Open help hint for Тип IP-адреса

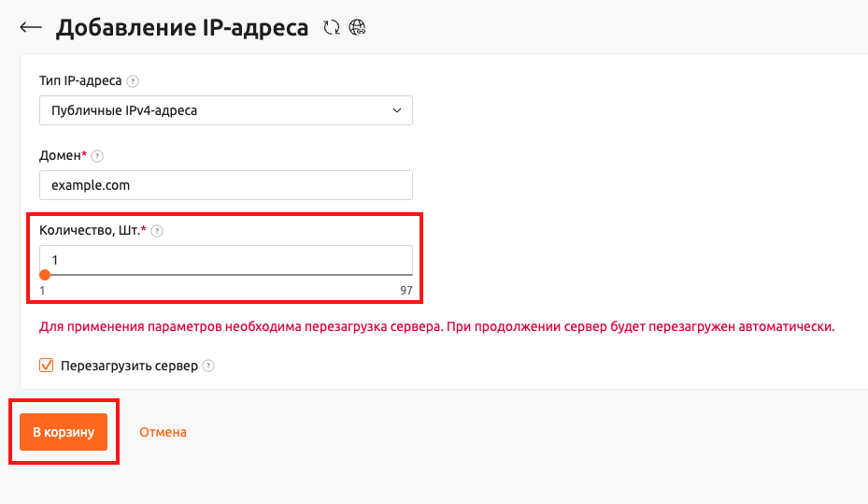[x=133, y=81]
